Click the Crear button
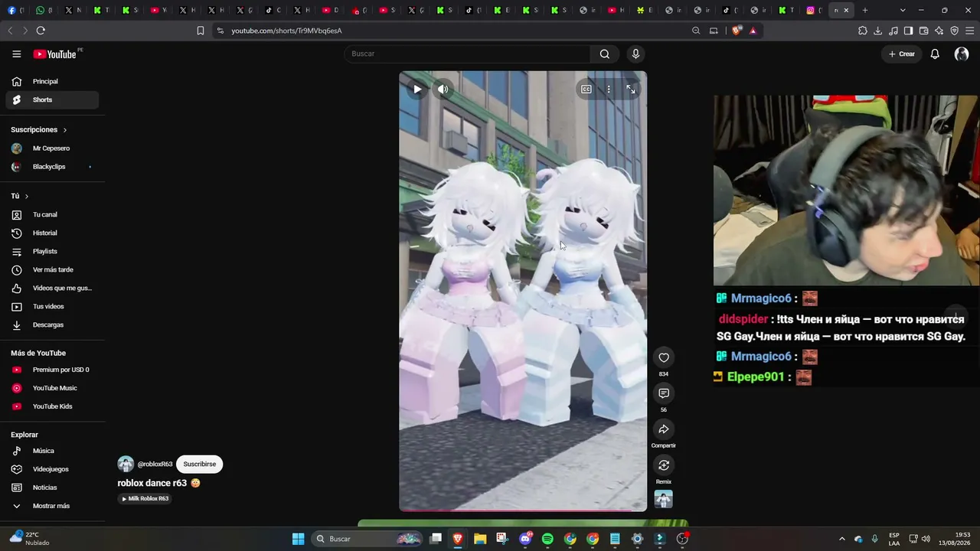Image resolution: width=980 pixels, height=551 pixels. pyautogui.click(x=902, y=54)
